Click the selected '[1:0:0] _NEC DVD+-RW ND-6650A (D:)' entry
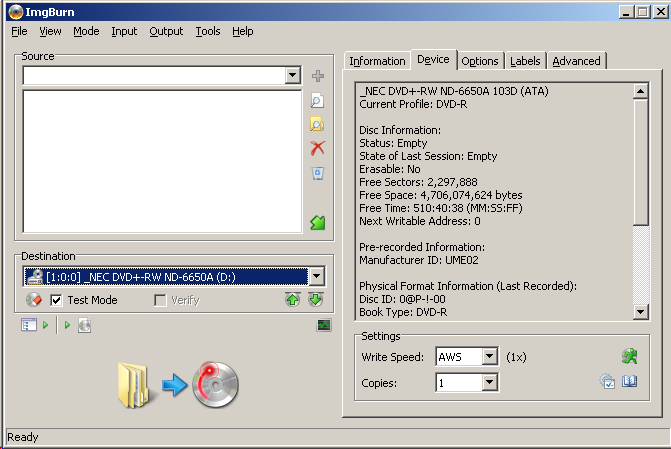671x449 pixels. click(166, 277)
